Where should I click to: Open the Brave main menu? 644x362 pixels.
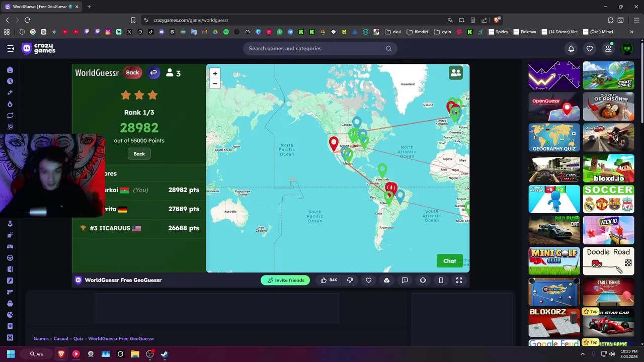click(x=636, y=20)
